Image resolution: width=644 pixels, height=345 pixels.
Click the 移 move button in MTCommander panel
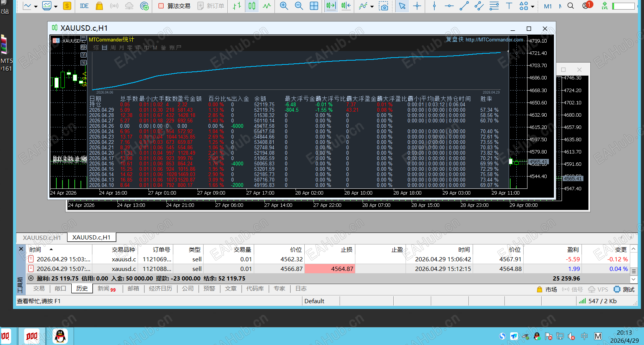click(84, 47)
